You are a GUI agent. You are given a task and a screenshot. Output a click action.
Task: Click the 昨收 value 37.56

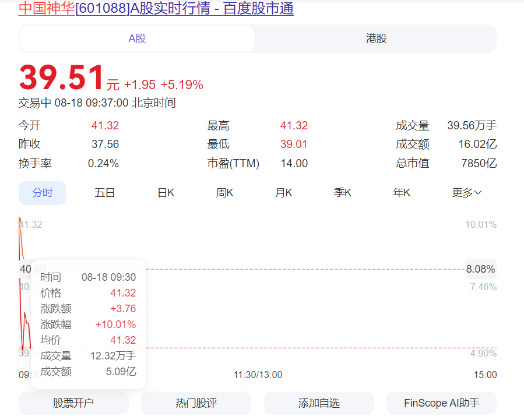tap(105, 144)
